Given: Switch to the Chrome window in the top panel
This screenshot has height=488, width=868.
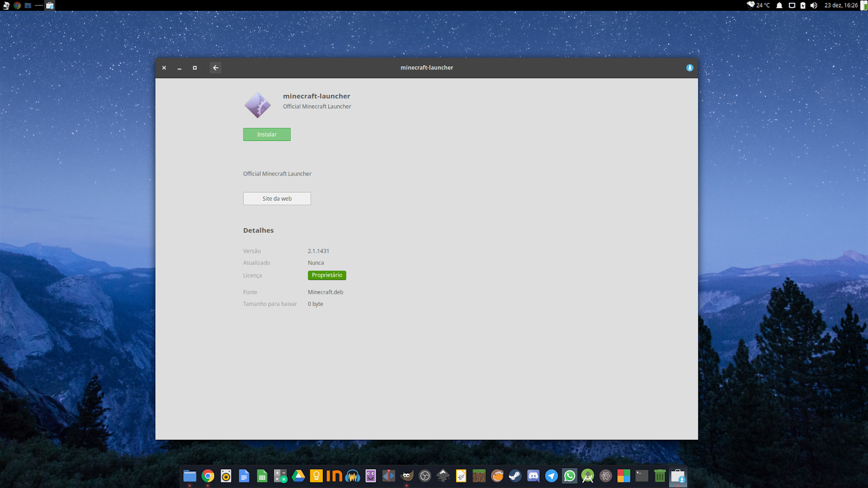Looking at the screenshot, I should pos(17,5).
